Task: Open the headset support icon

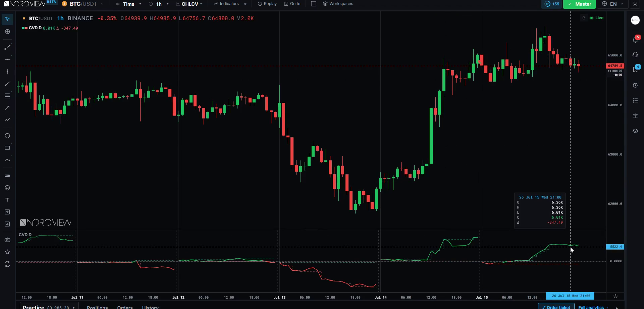Action: pyautogui.click(x=635, y=55)
